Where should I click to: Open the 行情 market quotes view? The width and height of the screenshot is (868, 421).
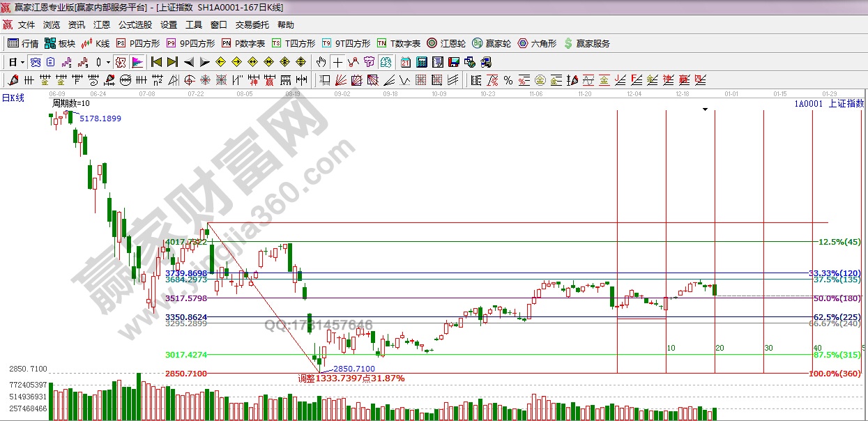click(x=23, y=43)
